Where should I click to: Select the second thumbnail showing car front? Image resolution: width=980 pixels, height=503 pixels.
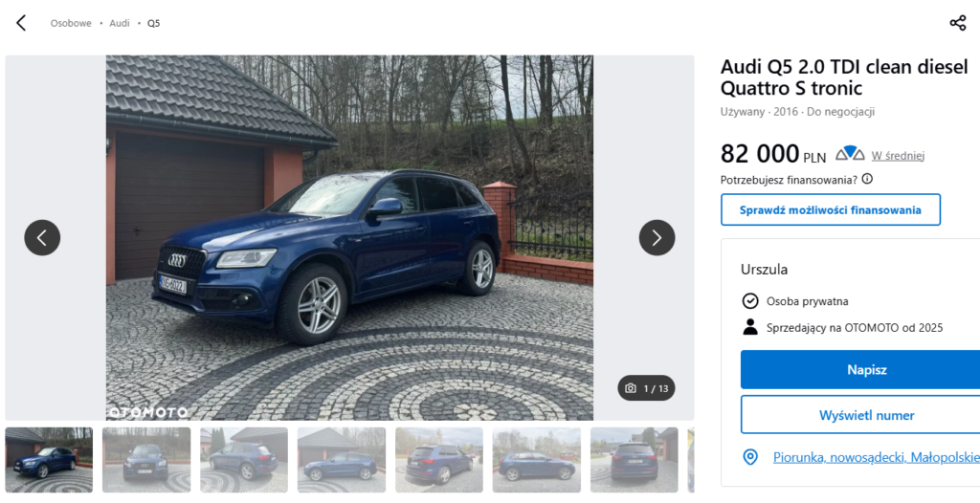(x=146, y=460)
